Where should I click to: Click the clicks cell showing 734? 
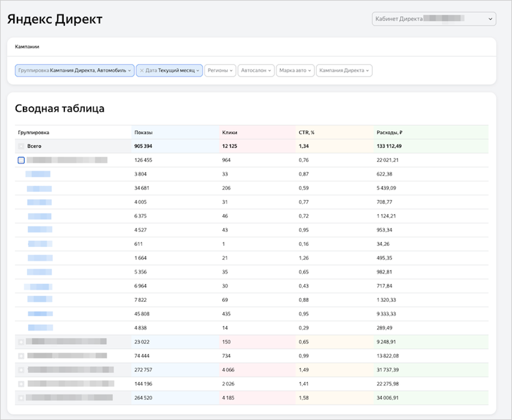[x=226, y=356]
